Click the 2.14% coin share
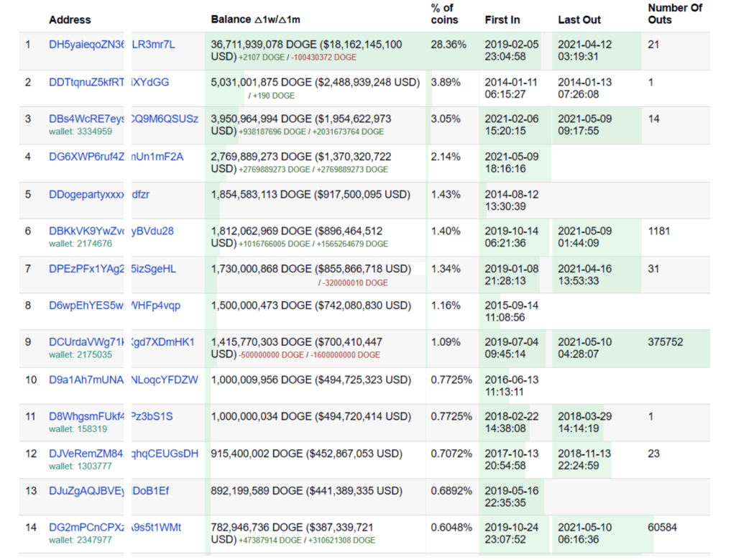Screen dimensions: 736x560 point(446,156)
